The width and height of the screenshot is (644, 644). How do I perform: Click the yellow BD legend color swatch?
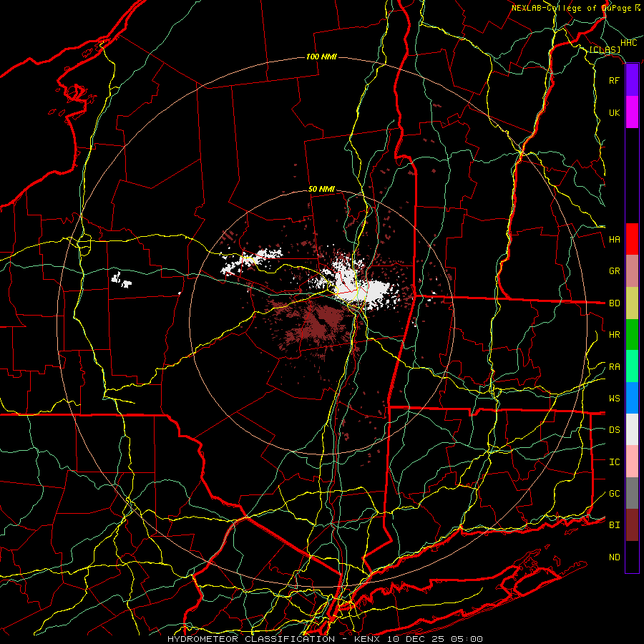632,303
